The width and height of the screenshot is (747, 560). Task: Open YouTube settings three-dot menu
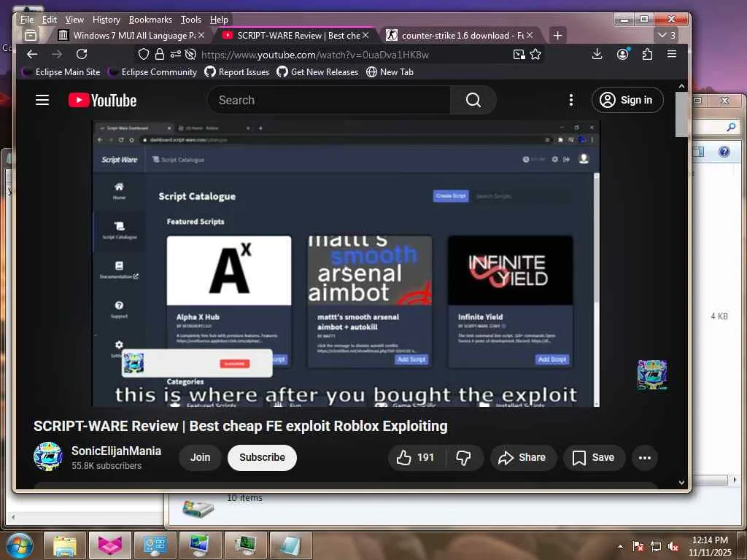pyautogui.click(x=570, y=100)
